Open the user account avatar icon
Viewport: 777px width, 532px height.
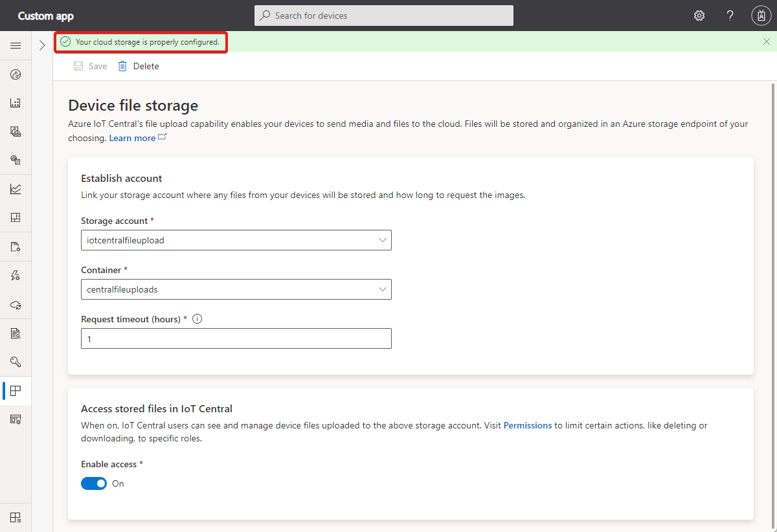point(760,16)
